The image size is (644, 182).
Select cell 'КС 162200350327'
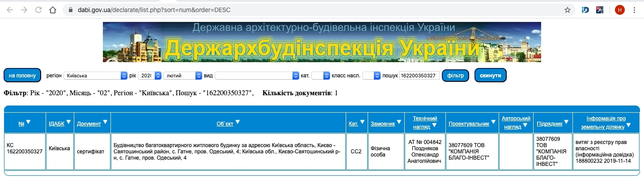(x=25, y=152)
